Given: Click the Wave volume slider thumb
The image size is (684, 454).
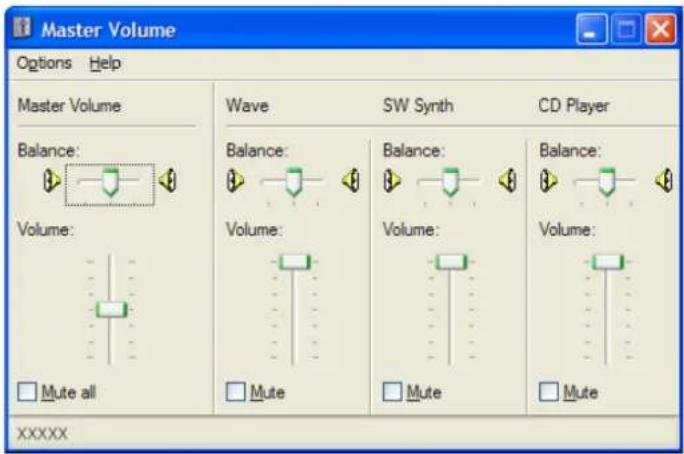Looking at the screenshot, I should pos(295,262).
